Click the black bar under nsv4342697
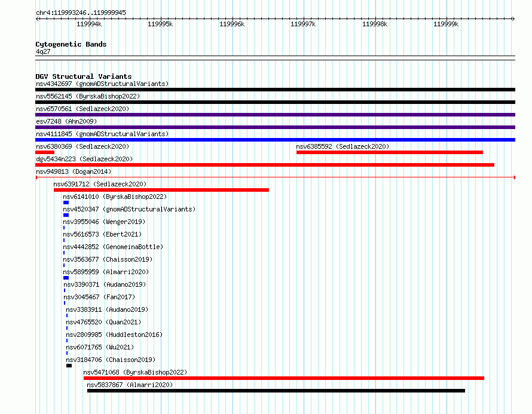The image size is (532, 414). tap(275, 90)
